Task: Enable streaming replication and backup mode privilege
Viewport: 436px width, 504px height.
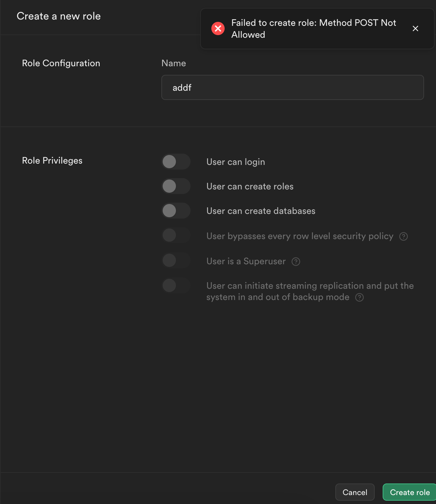Action: [x=176, y=285]
